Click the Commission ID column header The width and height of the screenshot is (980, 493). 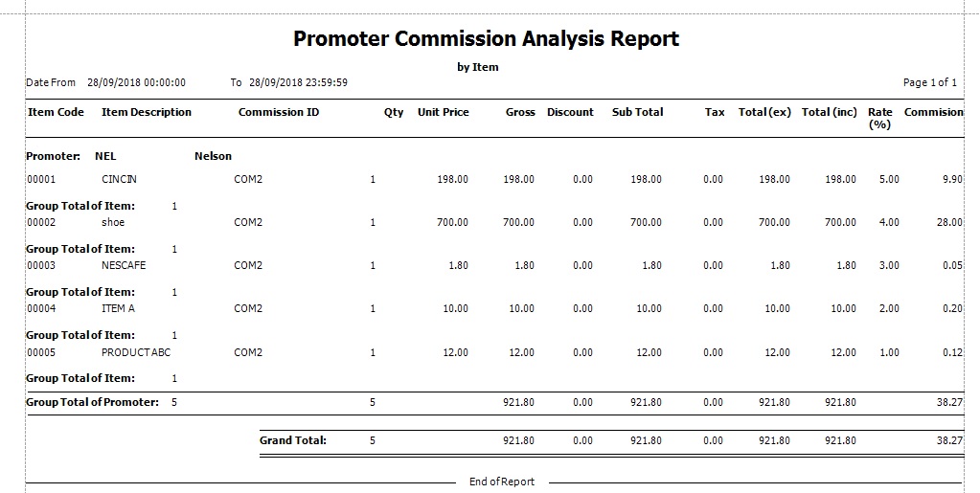pyautogui.click(x=279, y=112)
